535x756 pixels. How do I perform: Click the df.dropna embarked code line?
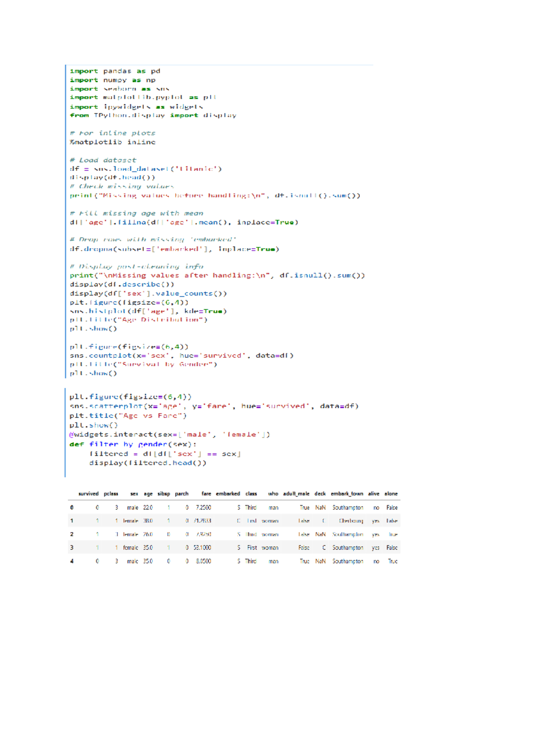point(174,249)
